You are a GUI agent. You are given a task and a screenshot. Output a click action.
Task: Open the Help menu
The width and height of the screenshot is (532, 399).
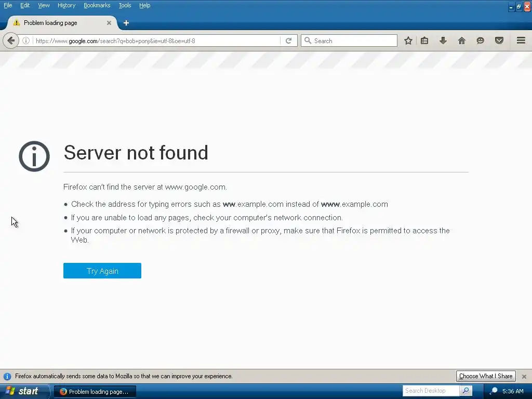click(144, 5)
